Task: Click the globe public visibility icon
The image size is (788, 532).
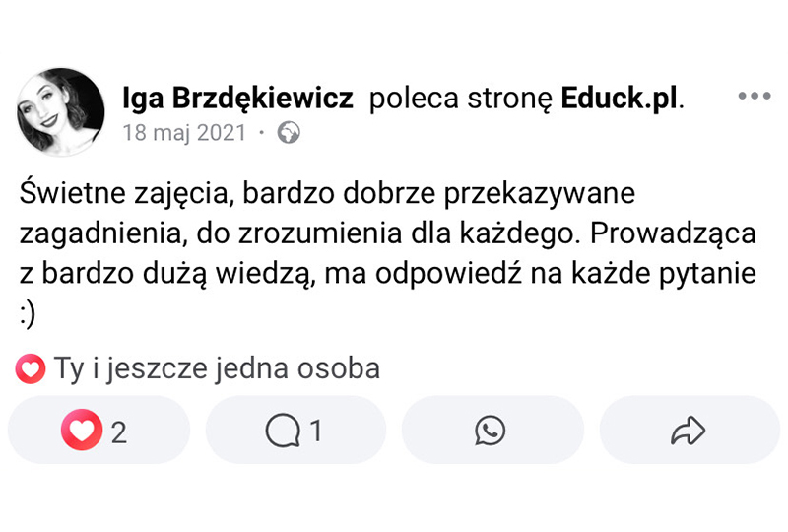Action: 289,132
